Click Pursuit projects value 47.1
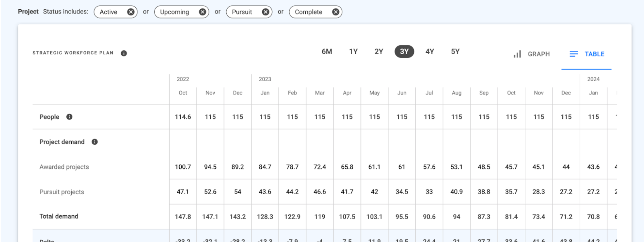This screenshot has width=644, height=242. tap(183, 192)
